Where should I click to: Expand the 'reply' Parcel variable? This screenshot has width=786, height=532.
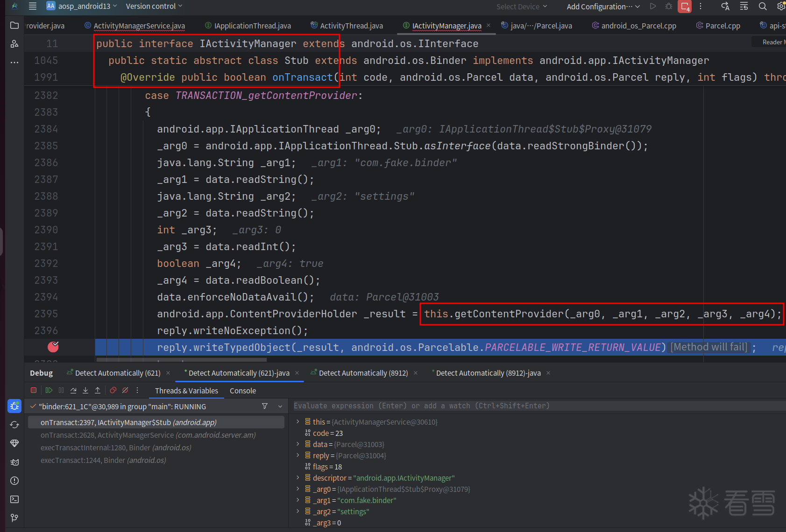pos(298,455)
